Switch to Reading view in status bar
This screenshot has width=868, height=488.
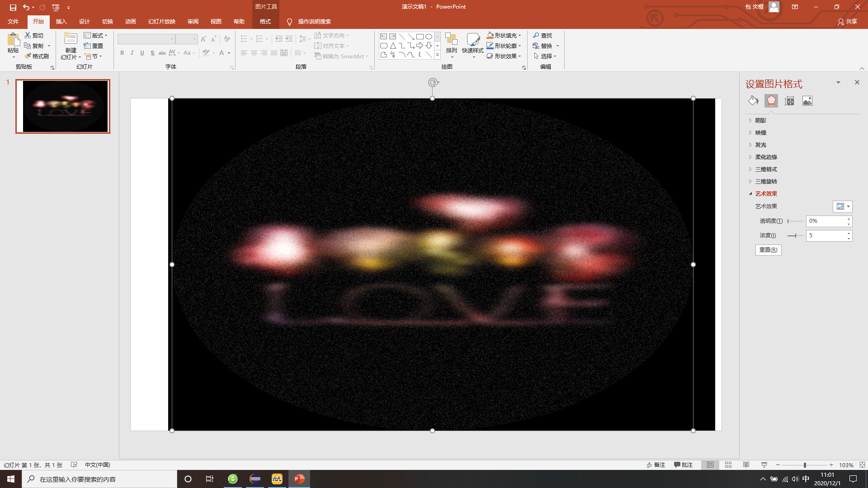pos(746,465)
